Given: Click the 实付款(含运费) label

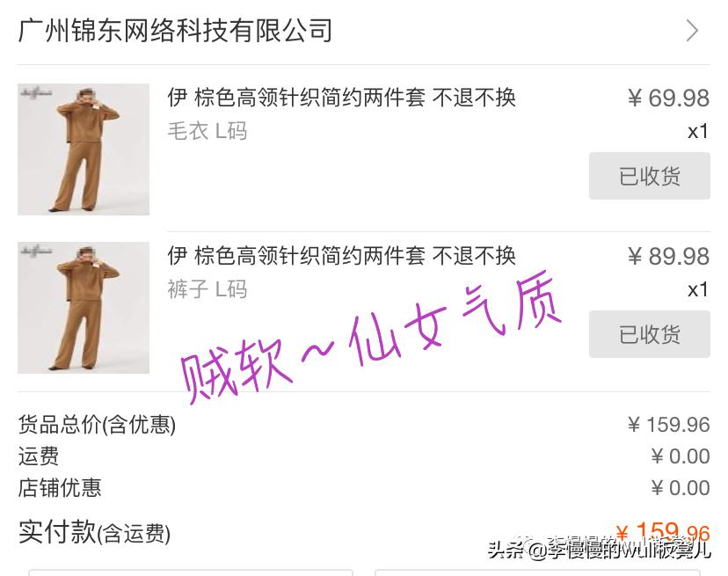Looking at the screenshot, I should pos(94,532).
